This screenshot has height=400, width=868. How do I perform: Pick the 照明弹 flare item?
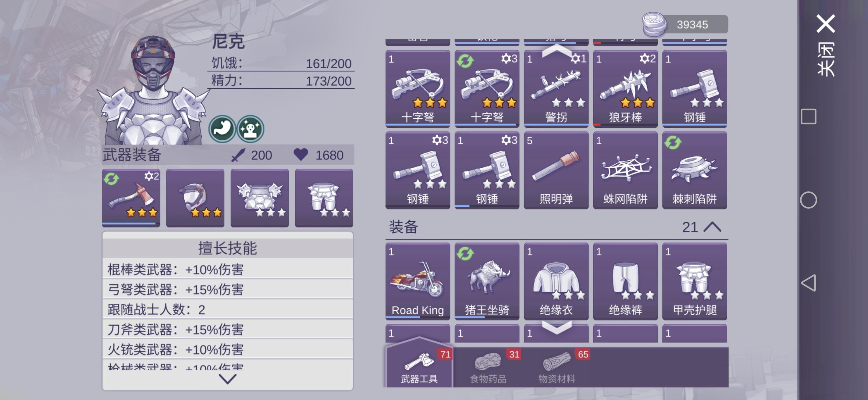(x=556, y=170)
